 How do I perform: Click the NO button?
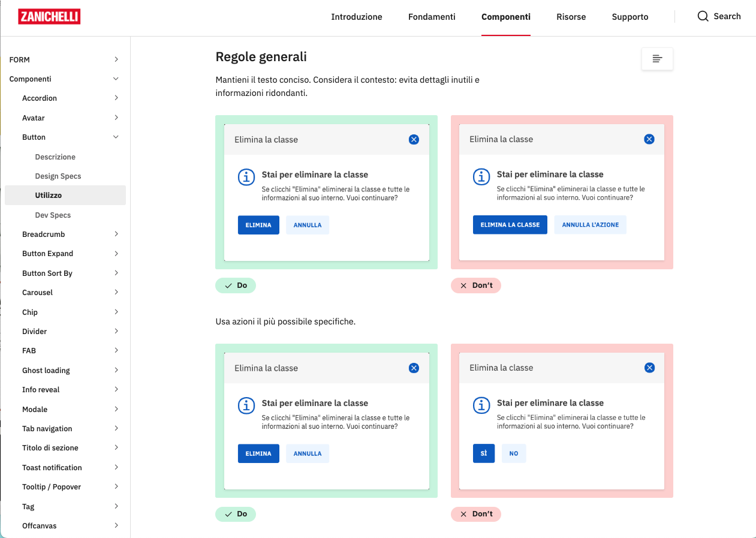pos(514,453)
